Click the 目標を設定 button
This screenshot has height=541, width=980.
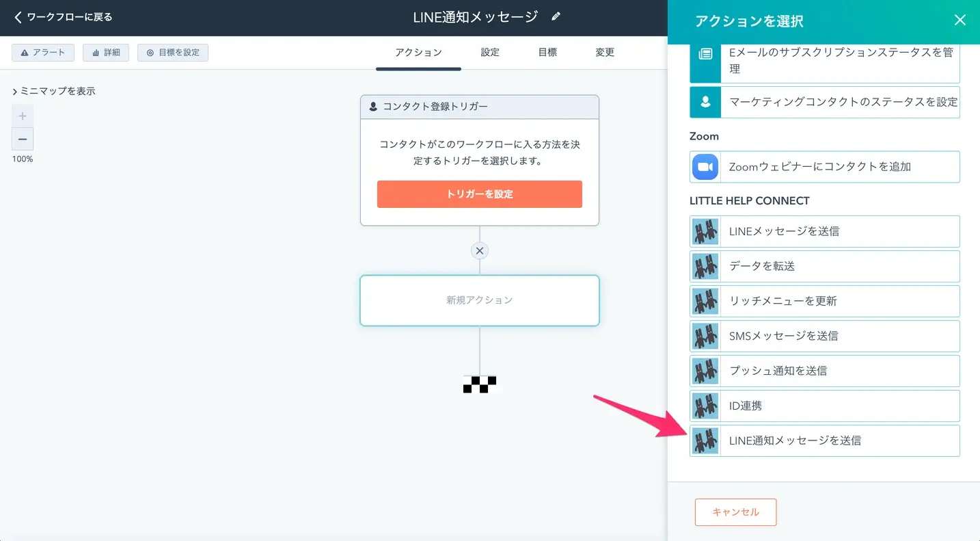coord(173,53)
